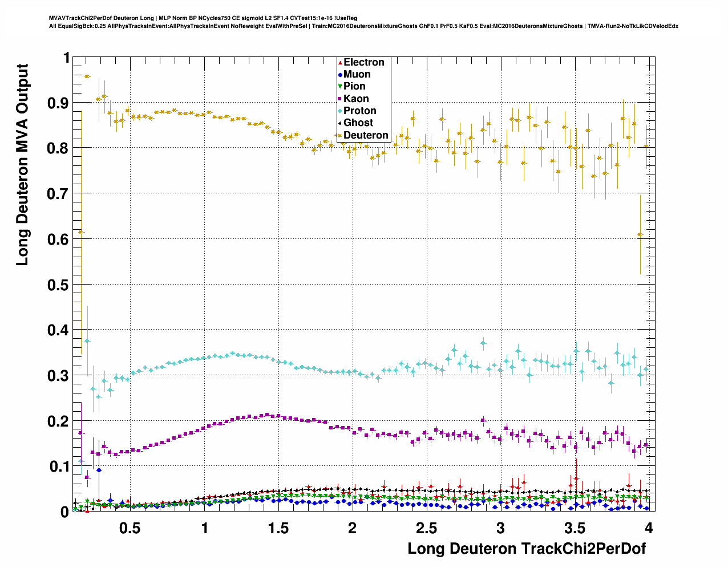The image size is (728, 568).
Task: Click x-axis tick label 2.5
Action: coord(426,528)
